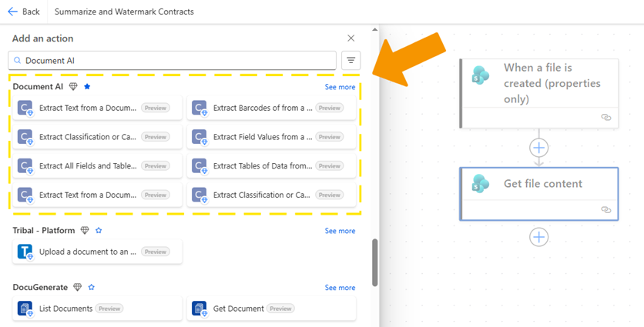Focus the Document AI search field
The height and width of the screenshot is (327, 644).
point(172,60)
